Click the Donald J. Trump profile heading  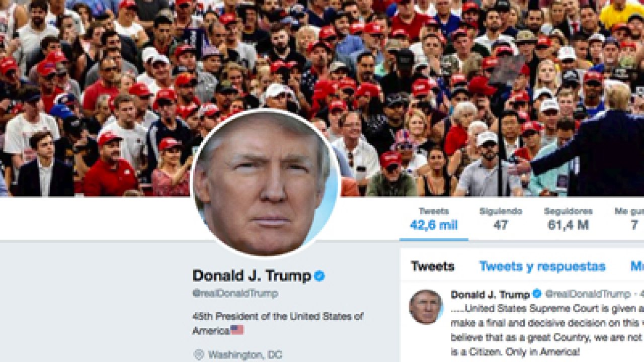[x=252, y=276]
